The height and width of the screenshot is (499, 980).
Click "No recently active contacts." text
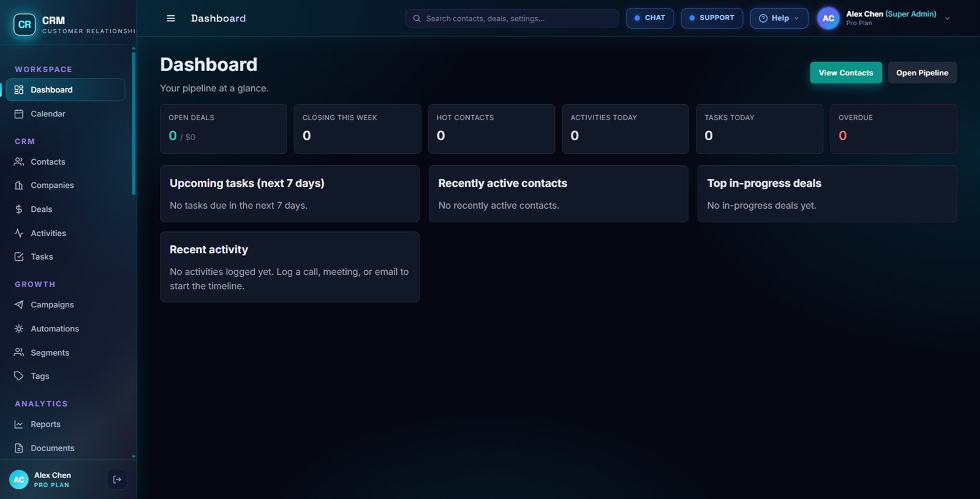(x=499, y=206)
